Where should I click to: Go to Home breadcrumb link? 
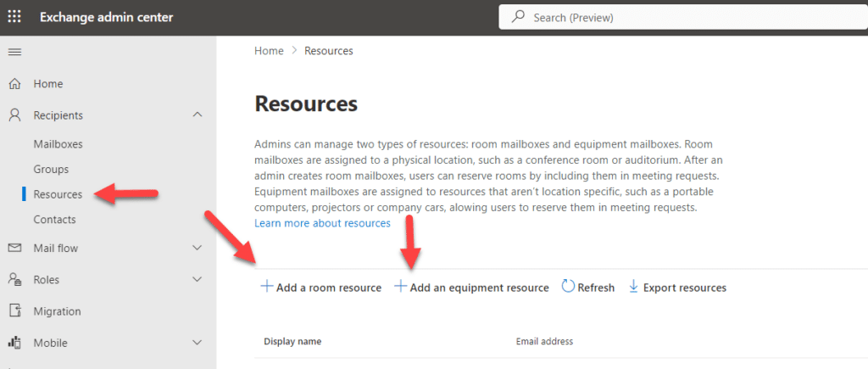[x=269, y=51]
